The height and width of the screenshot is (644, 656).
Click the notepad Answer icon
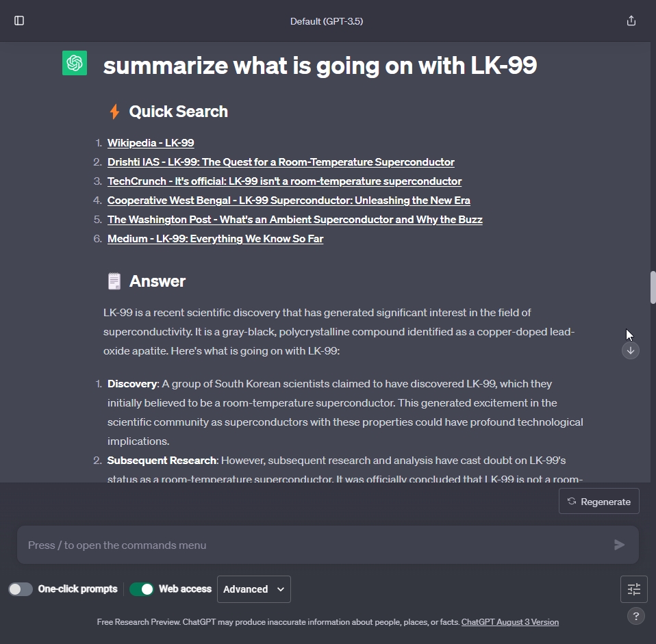pos(114,281)
